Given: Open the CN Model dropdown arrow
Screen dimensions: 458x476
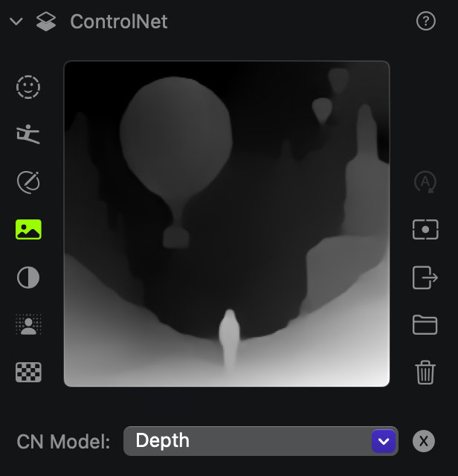Looking at the screenshot, I should tap(384, 441).
